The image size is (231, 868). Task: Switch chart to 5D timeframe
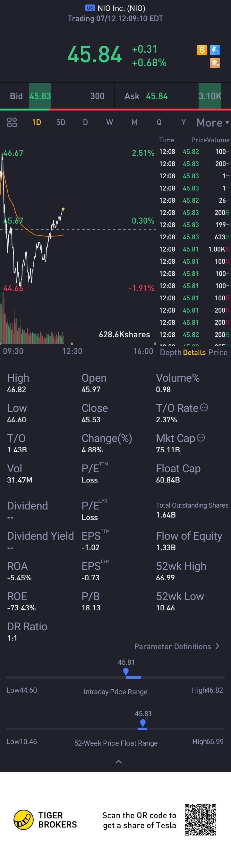pyautogui.click(x=61, y=122)
